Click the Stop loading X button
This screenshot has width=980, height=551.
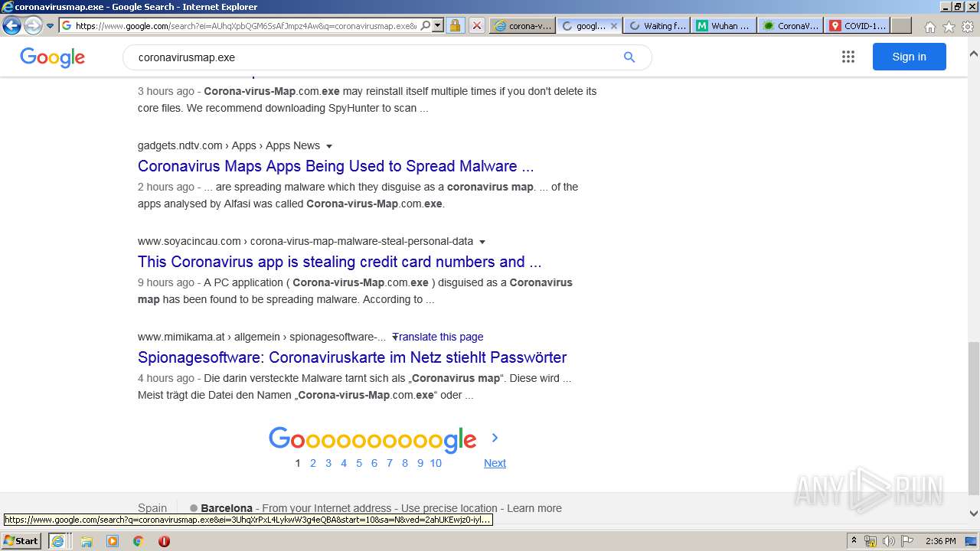pyautogui.click(x=476, y=25)
